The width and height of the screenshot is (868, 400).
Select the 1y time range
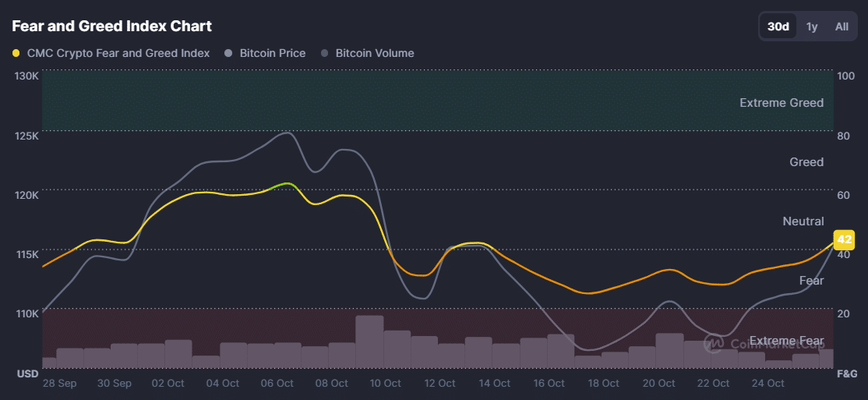click(x=812, y=27)
